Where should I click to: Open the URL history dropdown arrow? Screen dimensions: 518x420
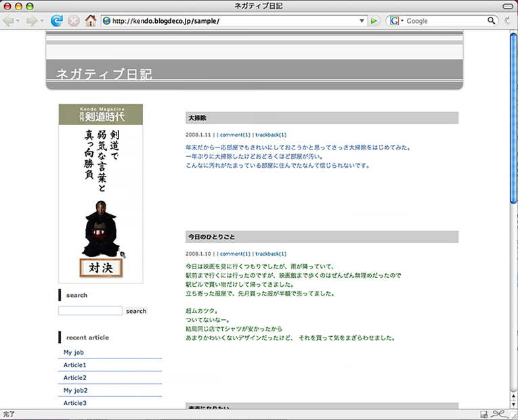362,21
